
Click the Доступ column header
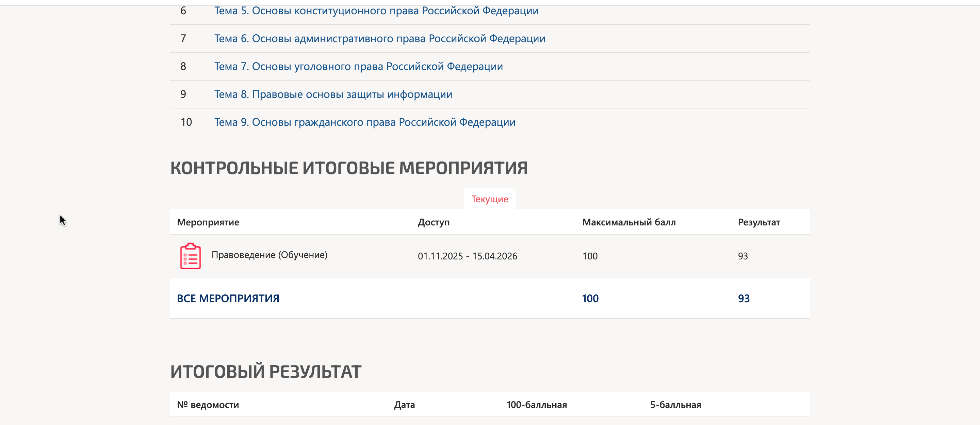click(x=433, y=222)
